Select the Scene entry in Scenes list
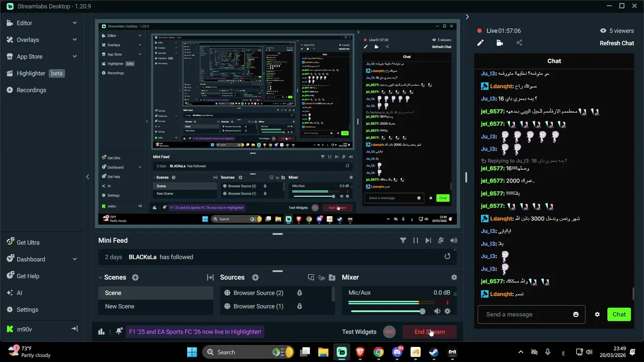This screenshot has height=362, width=644. [x=155, y=293]
